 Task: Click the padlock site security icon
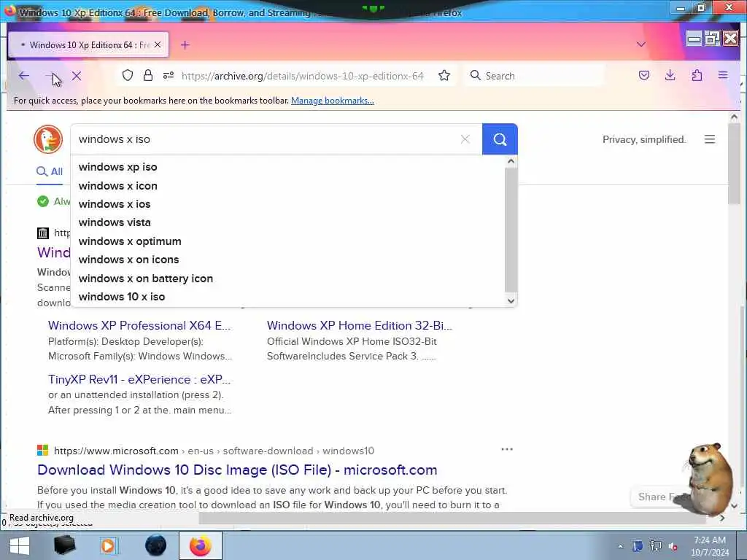tap(148, 75)
